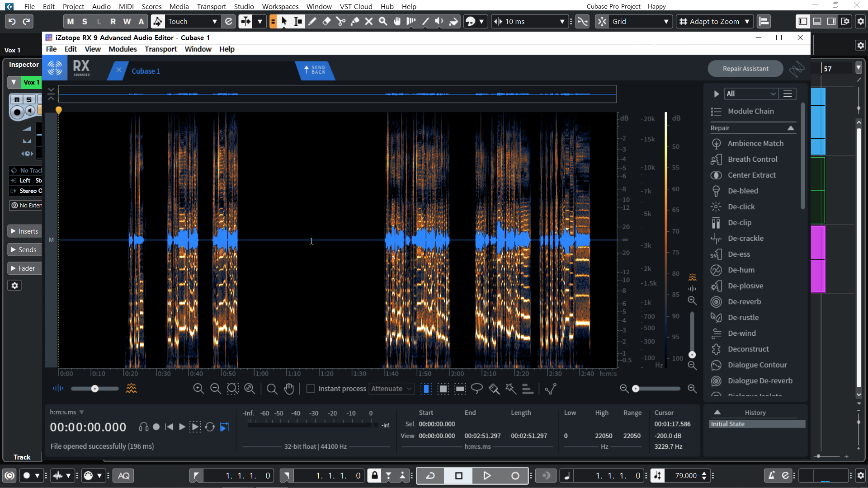Toggle Cubase metronome click button

[771, 475]
